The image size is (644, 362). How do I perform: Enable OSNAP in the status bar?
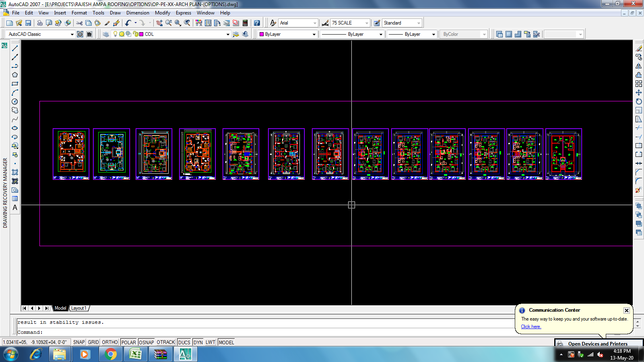tap(146, 342)
